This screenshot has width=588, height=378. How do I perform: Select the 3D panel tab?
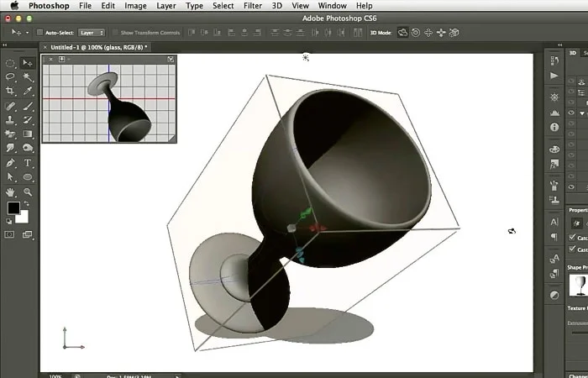(x=573, y=53)
